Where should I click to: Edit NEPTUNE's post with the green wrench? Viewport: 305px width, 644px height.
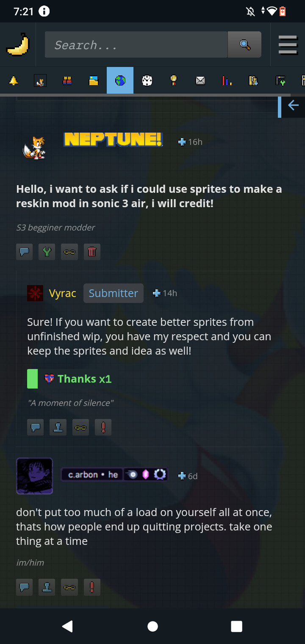tap(47, 252)
